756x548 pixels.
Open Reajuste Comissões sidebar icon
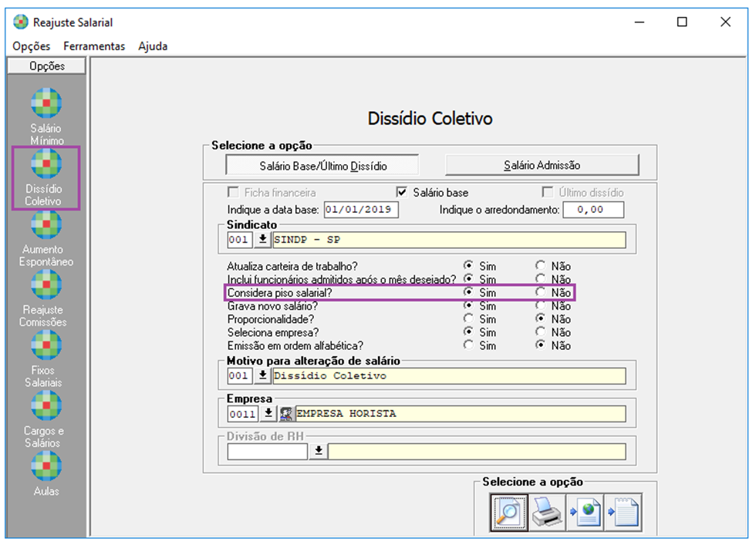(46, 284)
